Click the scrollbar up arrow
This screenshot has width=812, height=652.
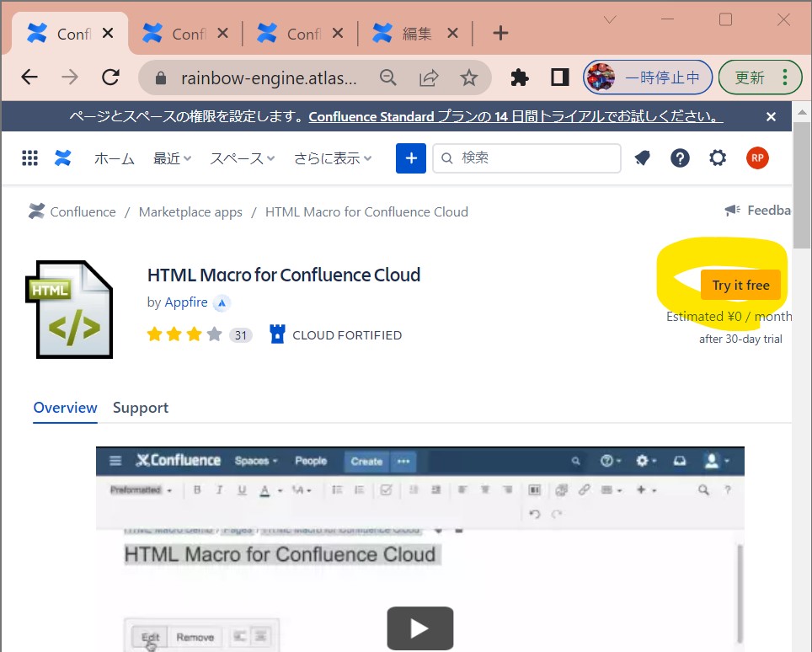click(x=802, y=112)
